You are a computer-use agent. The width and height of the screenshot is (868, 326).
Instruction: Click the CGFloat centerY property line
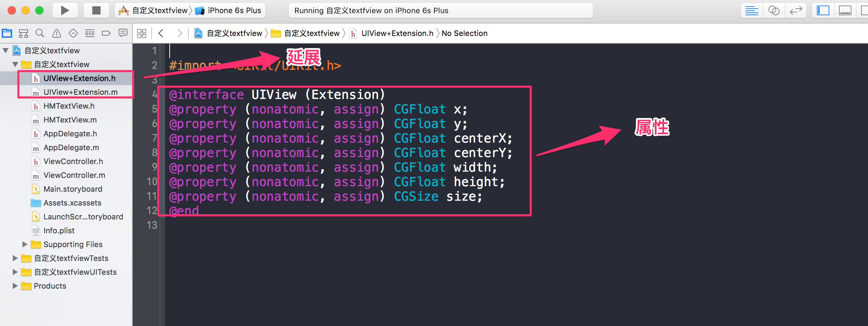click(x=340, y=153)
